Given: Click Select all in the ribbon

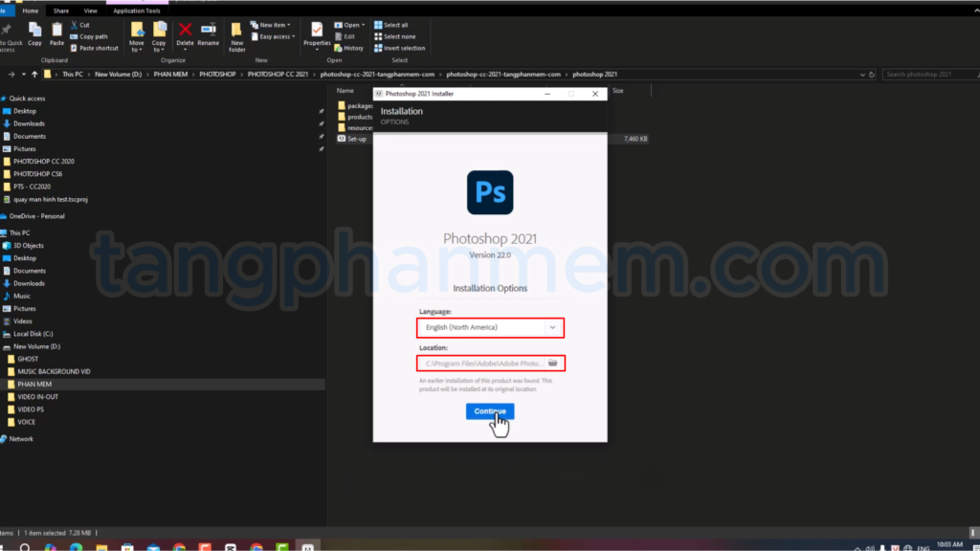Looking at the screenshot, I should (x=394, y=25).
